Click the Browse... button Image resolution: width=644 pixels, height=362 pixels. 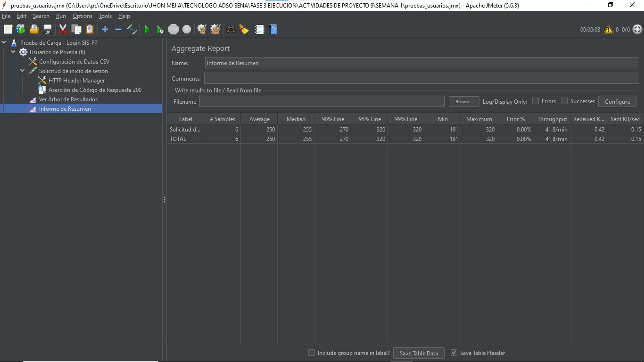click(464, 101)
